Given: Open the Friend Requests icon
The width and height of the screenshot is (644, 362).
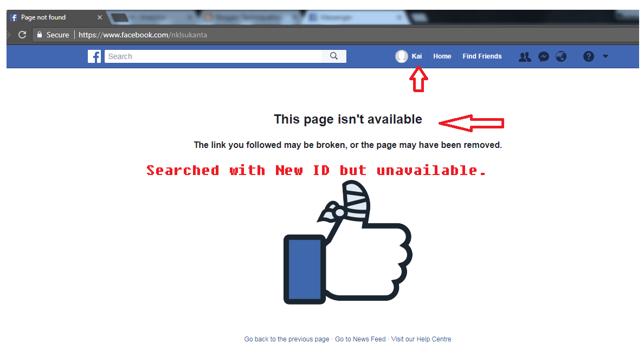Looking at the screenshot, I should tap(525, 57).
